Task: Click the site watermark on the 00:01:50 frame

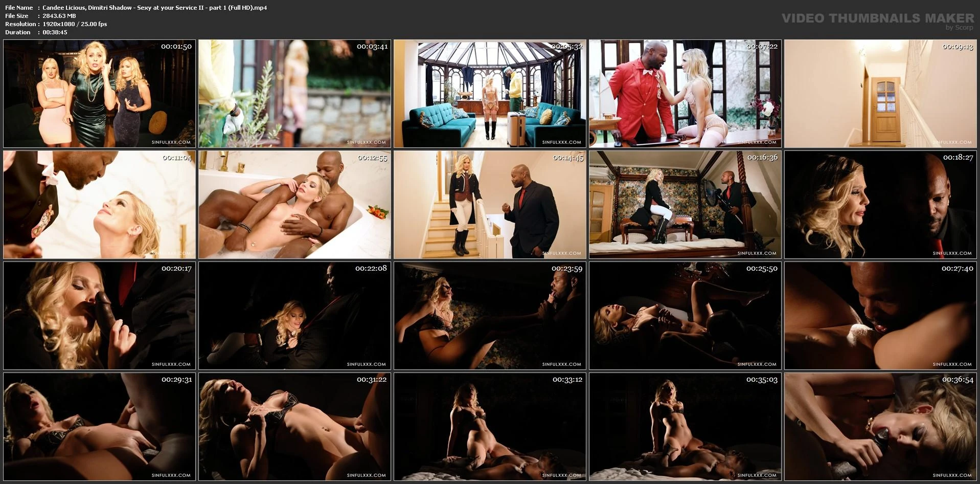Action: tap(171, 142)
